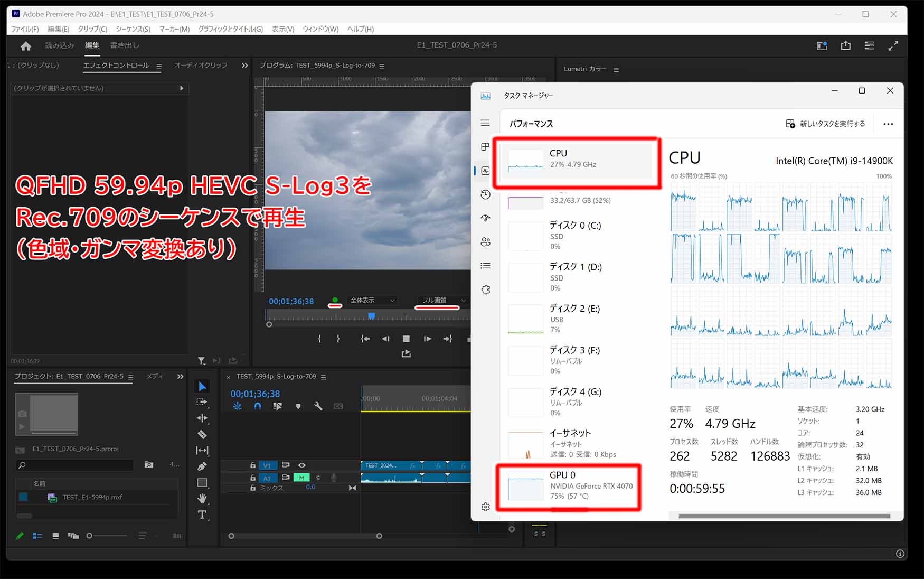
Task: Click the Export Frame icon under the program monitor
Action: pyautogui.click(x=406, y=353)
